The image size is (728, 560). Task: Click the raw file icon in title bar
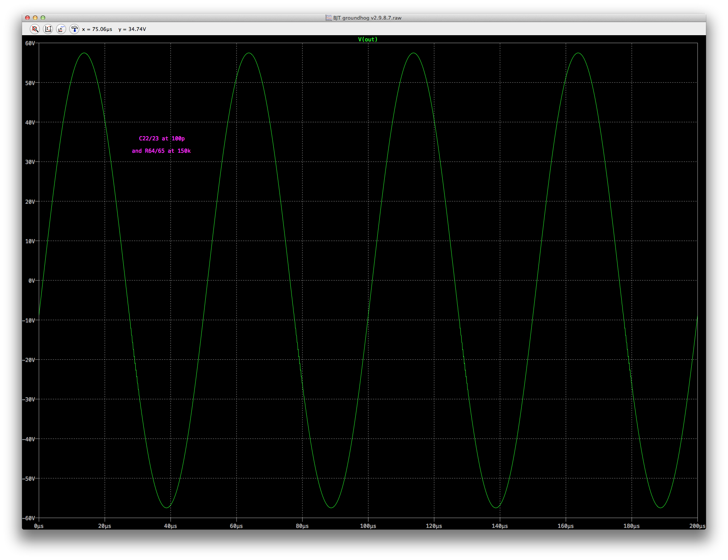pos(329,18)
